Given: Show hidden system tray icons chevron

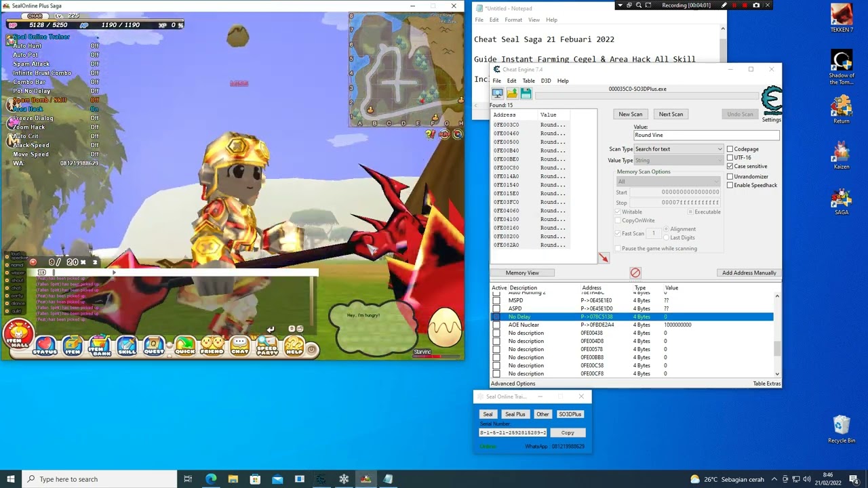Looking at the screenshot, I should 775,479.
